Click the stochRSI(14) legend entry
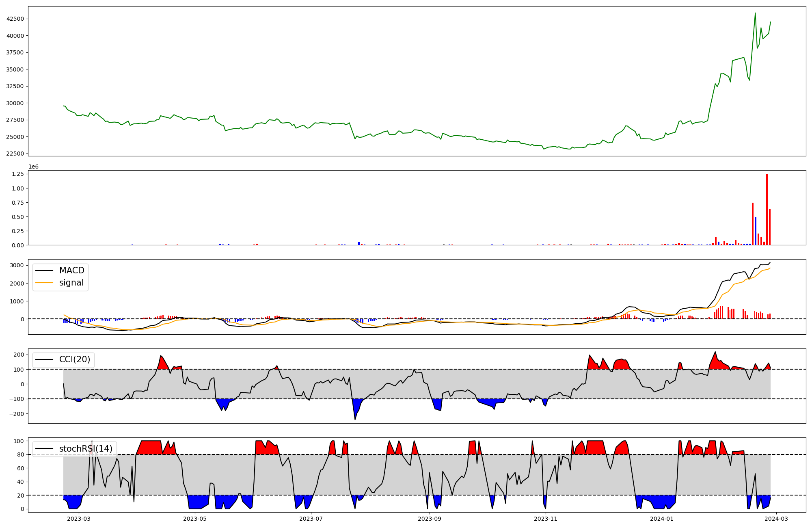Image resolution: width=812 pixels, height=528 pixels. coord(86,449)
